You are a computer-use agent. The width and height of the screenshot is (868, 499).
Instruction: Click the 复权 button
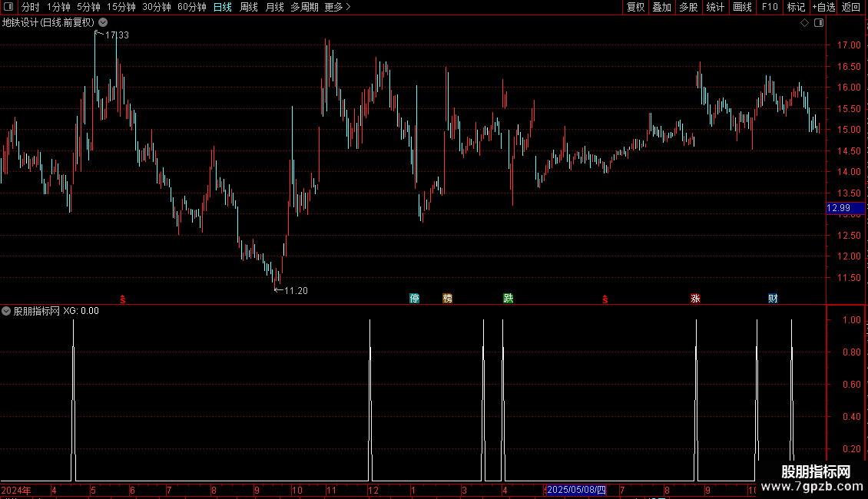tap(635, 7)
